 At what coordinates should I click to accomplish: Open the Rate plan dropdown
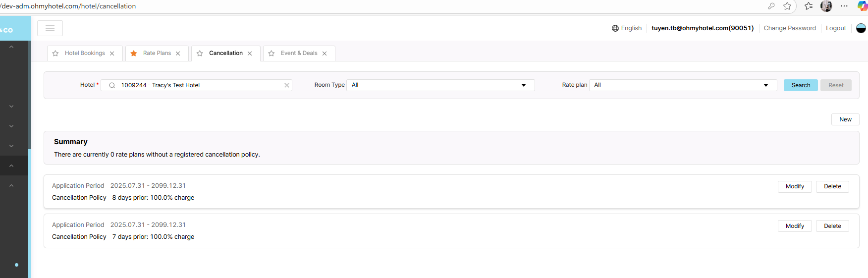tap(683, 85)
